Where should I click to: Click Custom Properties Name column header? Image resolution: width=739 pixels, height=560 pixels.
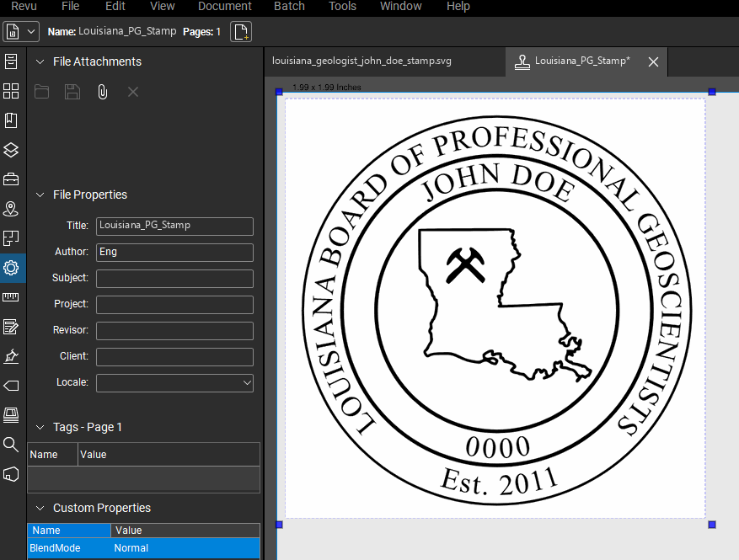coord(69,531)
